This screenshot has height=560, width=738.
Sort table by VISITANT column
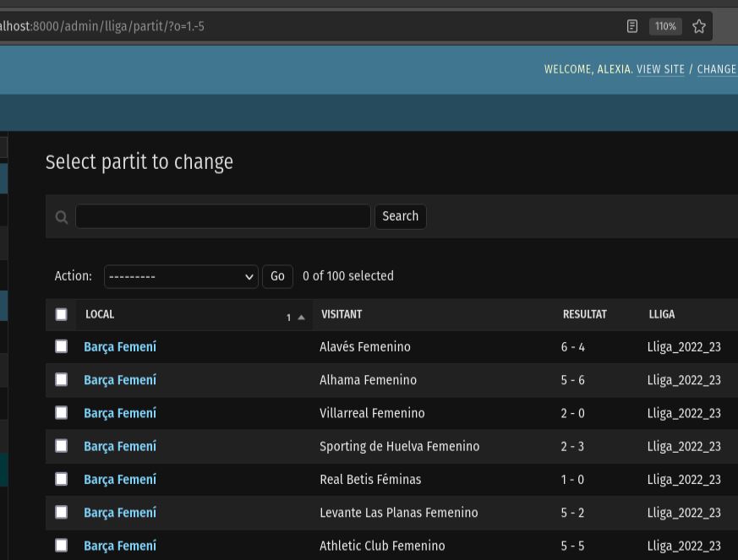click(342, 314)
